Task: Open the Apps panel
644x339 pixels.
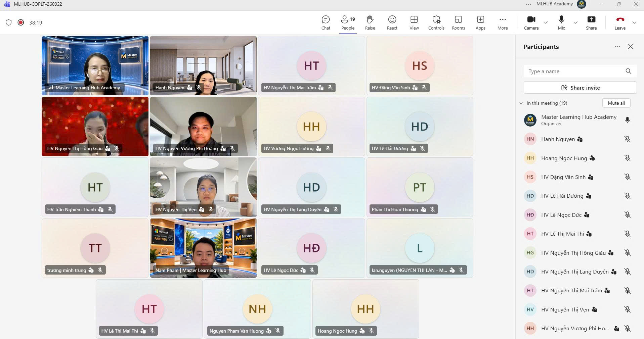Action: tap(480, 23)
